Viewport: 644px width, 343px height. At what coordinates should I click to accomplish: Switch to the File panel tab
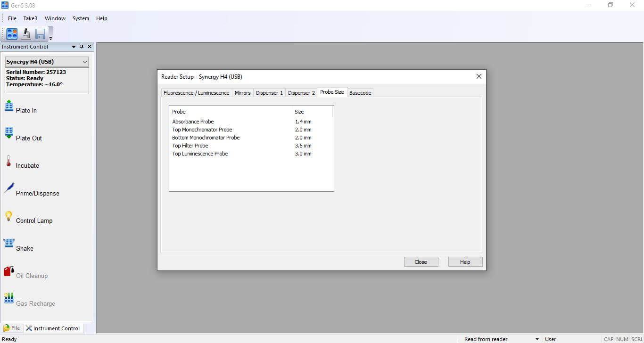[x=12, y=328]
